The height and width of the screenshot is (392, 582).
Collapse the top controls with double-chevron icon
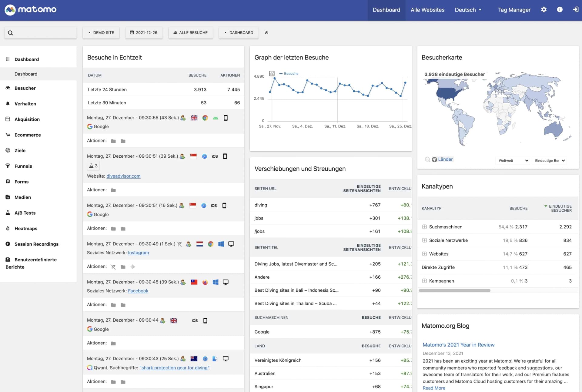[x=266, y=32]
